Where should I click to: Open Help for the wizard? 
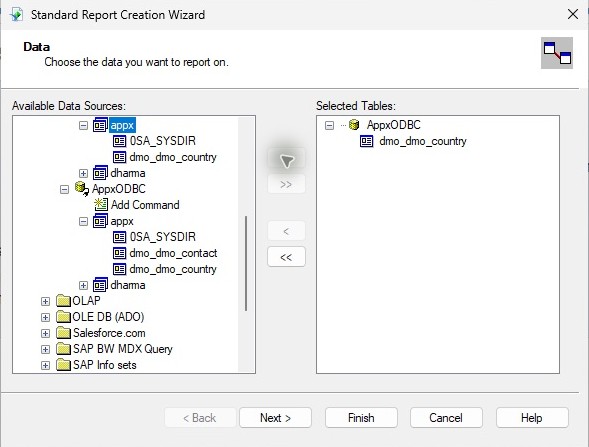click(x=532, y=418)
